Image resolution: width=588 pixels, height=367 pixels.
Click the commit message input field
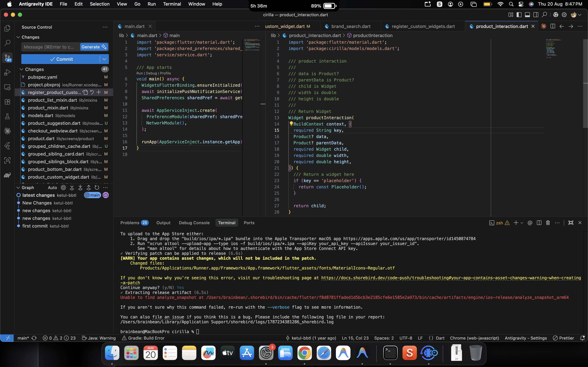(x=50, y=47)
